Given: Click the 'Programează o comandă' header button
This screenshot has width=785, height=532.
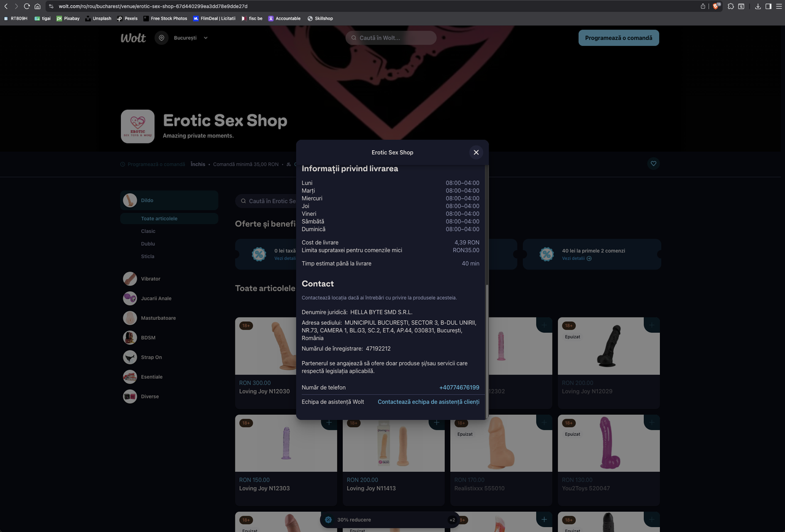Looking at the screenshot, I should (619, 38).
